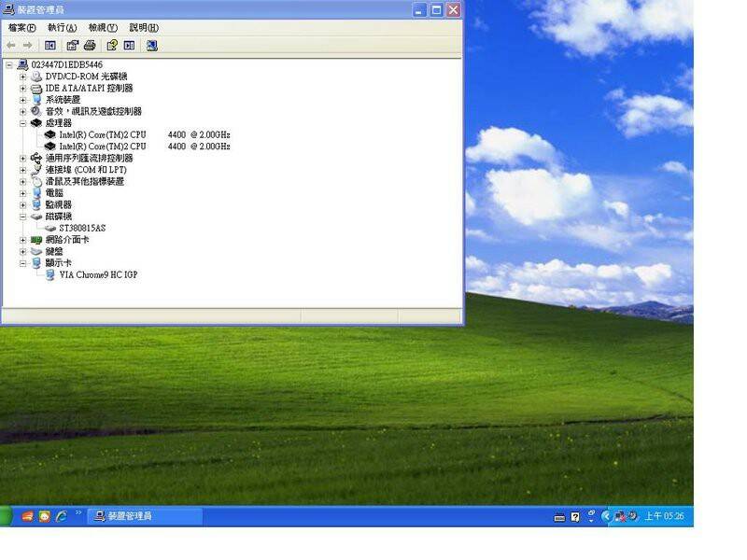Screen dimensions: 747x560
Task: Launch Internet Explorer from Quick Launch
Action: point(62,516)
